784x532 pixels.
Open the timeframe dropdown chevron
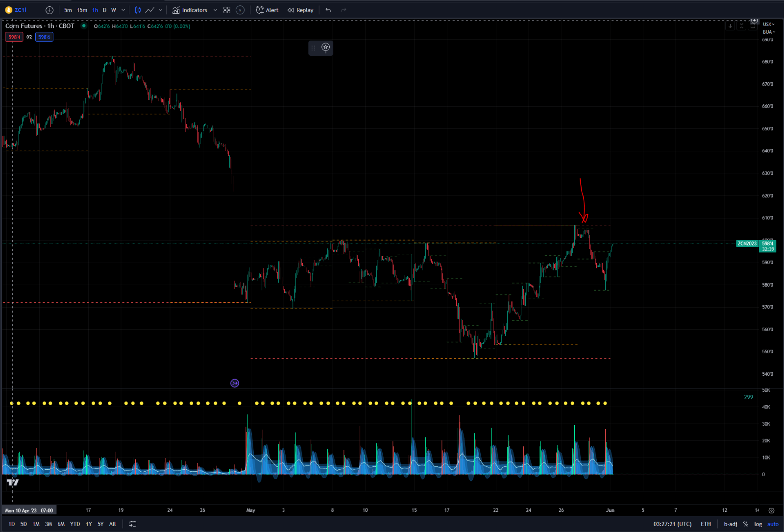pyautogui.click(x=123, y=10)
